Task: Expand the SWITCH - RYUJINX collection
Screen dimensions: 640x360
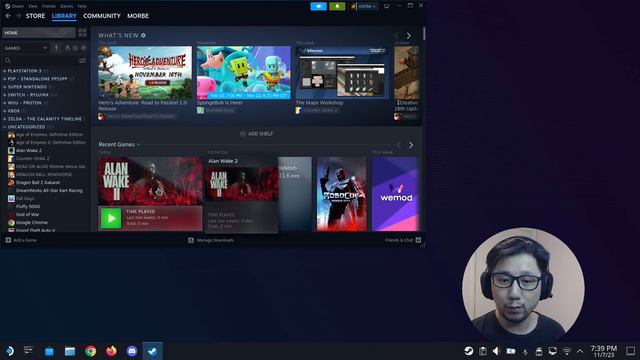Action: [28, 95]
